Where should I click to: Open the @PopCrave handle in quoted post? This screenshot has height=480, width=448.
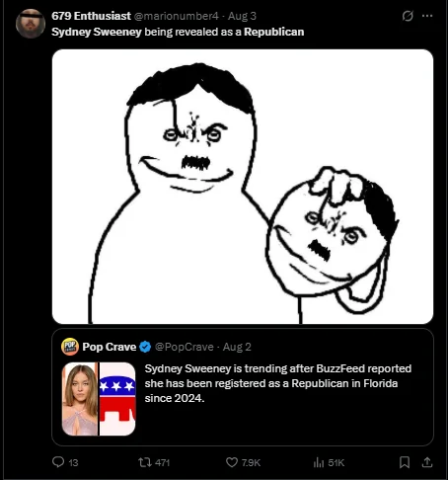(184, 347)
